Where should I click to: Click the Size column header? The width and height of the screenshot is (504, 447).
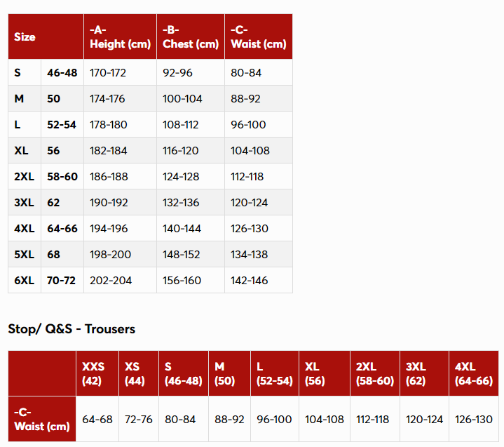click(x=46, y=36)
